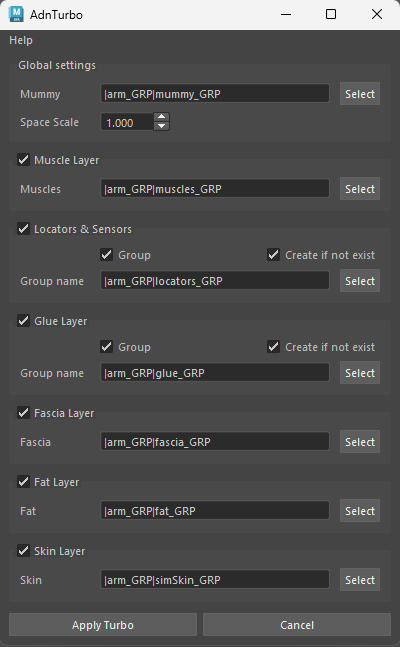Select button for the glue_GRP field
The height and width of the screenshot is (647, 400).
[360, 373]
